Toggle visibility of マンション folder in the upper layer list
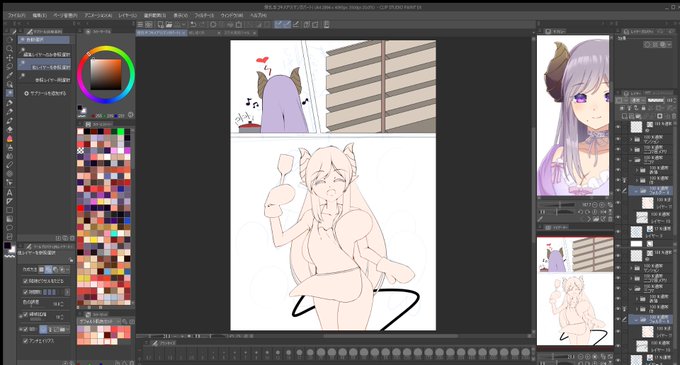The width and height of the screenshot is (680, 365). 618,139
